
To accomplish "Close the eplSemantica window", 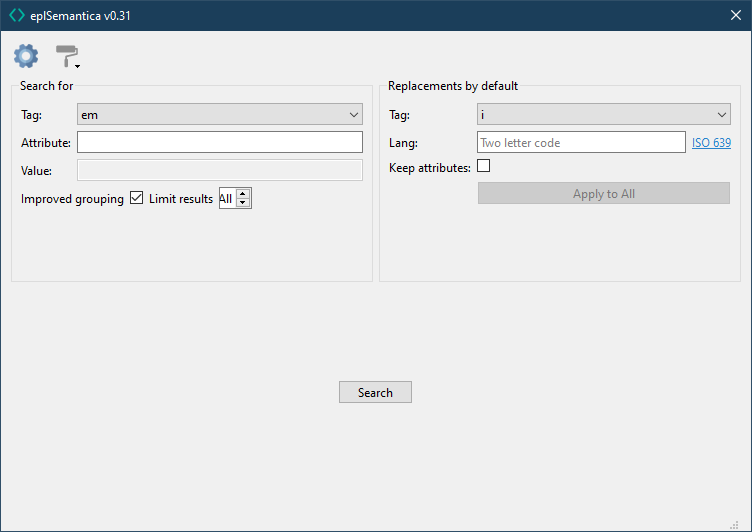I will (736, 15).
